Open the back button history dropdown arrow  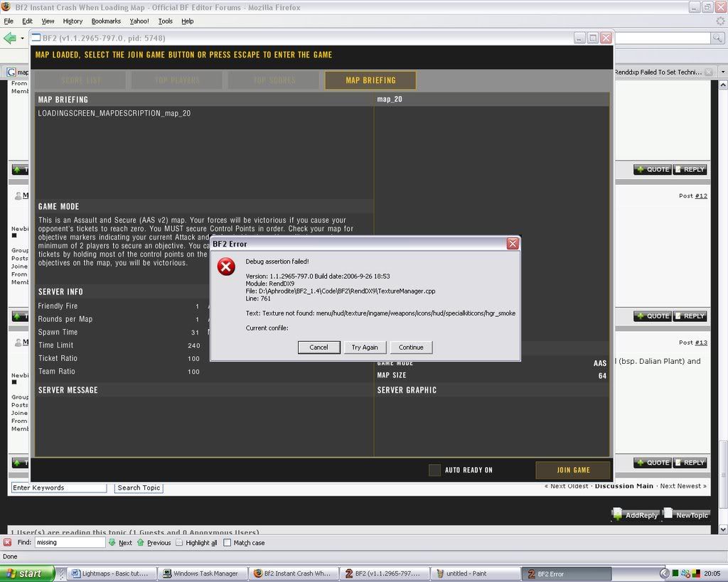pyautogui.click(x=22, y=38)
